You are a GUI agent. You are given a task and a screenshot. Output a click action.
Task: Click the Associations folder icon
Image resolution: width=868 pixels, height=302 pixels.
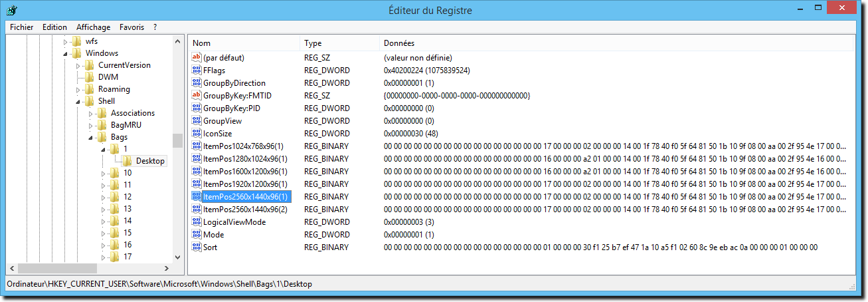pyautogui.click(x=102, y=113)
